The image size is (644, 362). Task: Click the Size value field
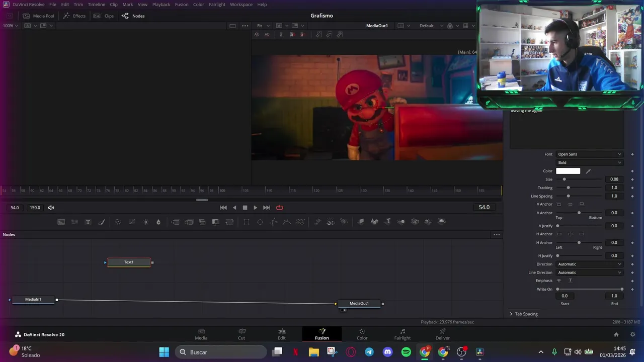coord(614,179)
